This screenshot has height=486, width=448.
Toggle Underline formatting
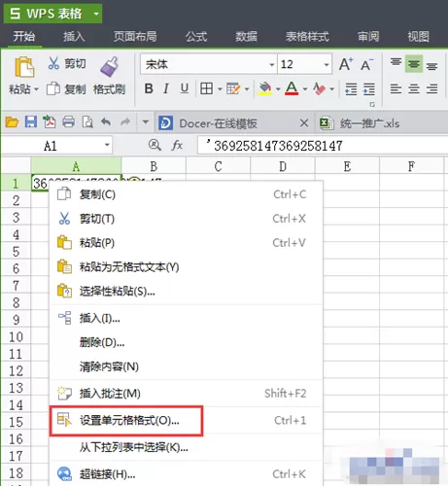185,88
